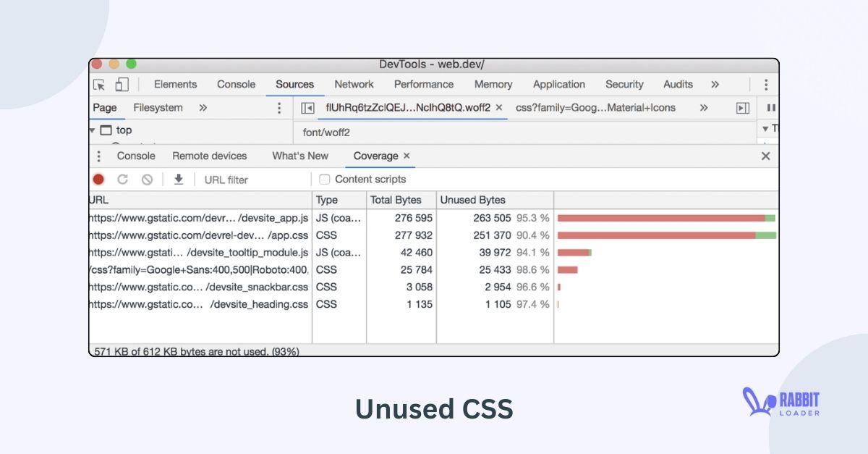Open overflow chevron next to Filesystem
Image resolution: width=868 pixels, height=454 pixels.
coord(203,107)
